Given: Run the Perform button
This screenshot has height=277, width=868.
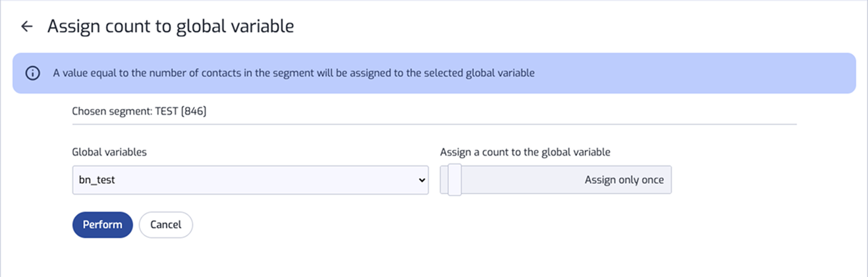Looking at the screenshot, I should pos(103,225).
